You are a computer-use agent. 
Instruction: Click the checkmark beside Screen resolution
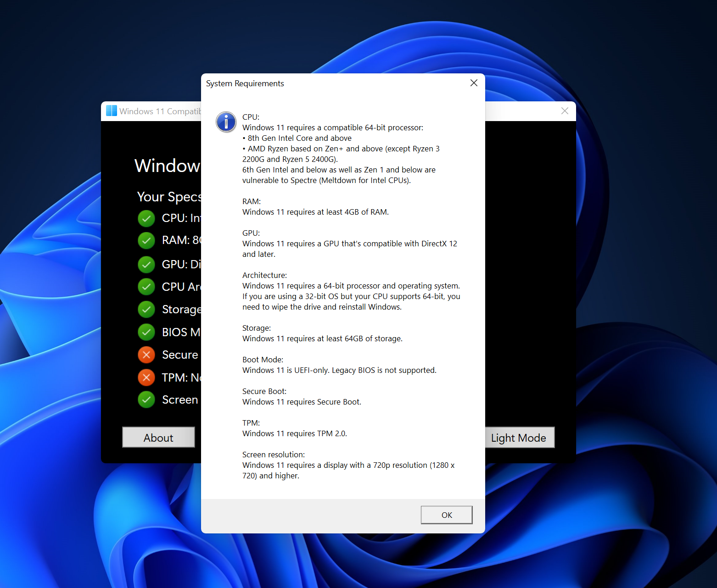coord(146,399)
